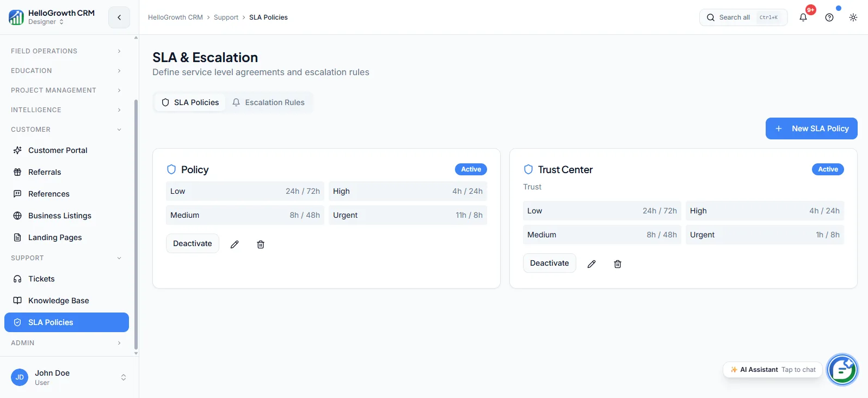This screenshot has height=398, width=868.
Task: Select SLA Policies sidebar item
Action: [x=66, y=322]
